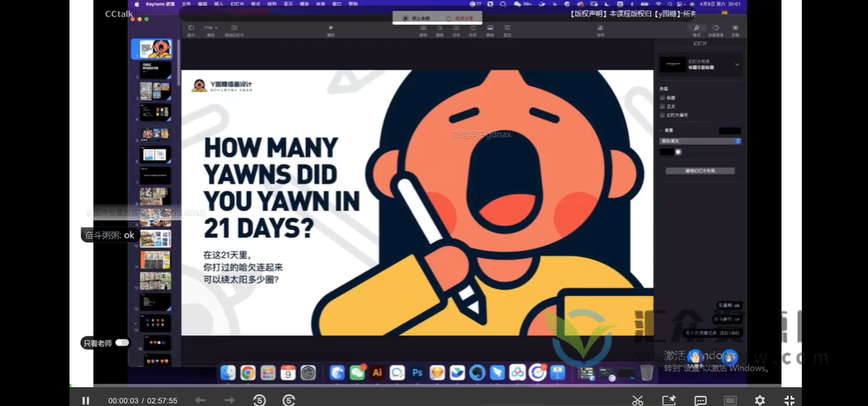
Task: Open the background color wheel picker
Action: pos(677,152)
